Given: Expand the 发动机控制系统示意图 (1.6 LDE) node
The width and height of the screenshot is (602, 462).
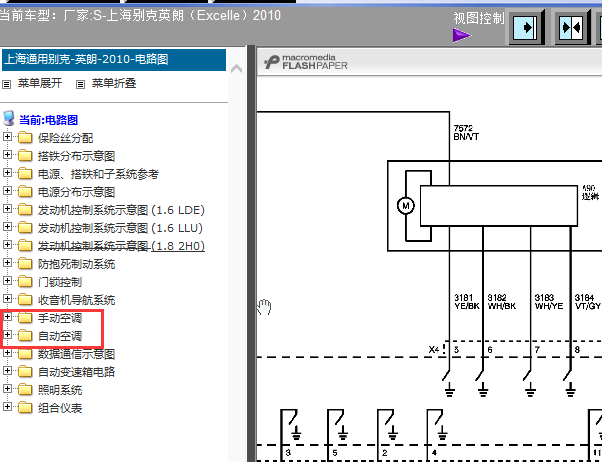Looking at the screenshot, I should click(x=7, y=209).
